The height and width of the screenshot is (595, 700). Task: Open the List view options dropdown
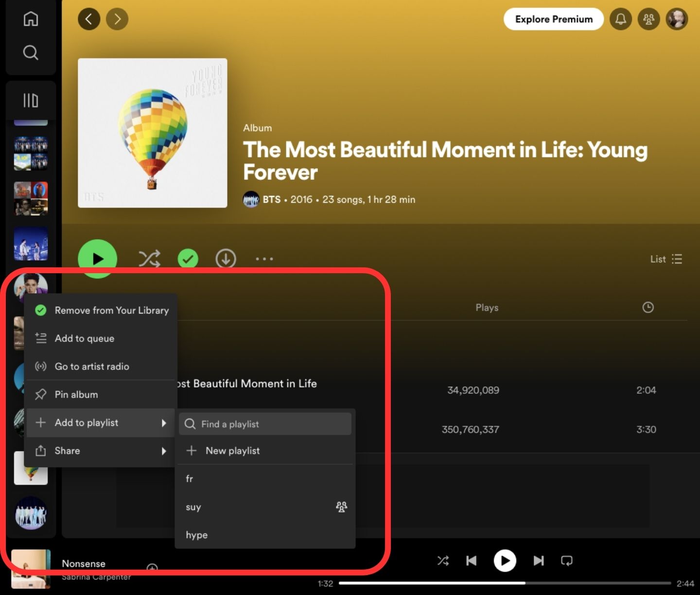[666, 259]
